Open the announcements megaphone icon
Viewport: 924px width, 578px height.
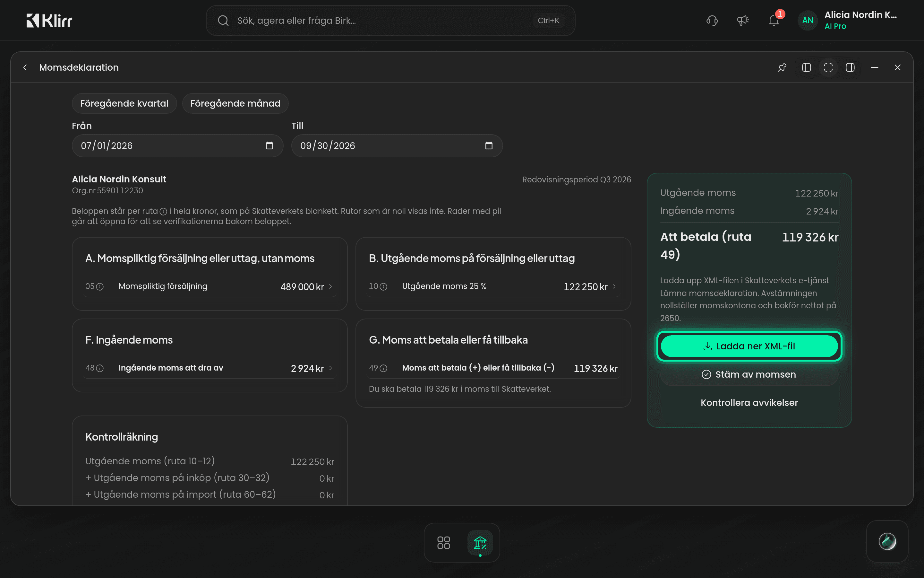tap(743, 20)
